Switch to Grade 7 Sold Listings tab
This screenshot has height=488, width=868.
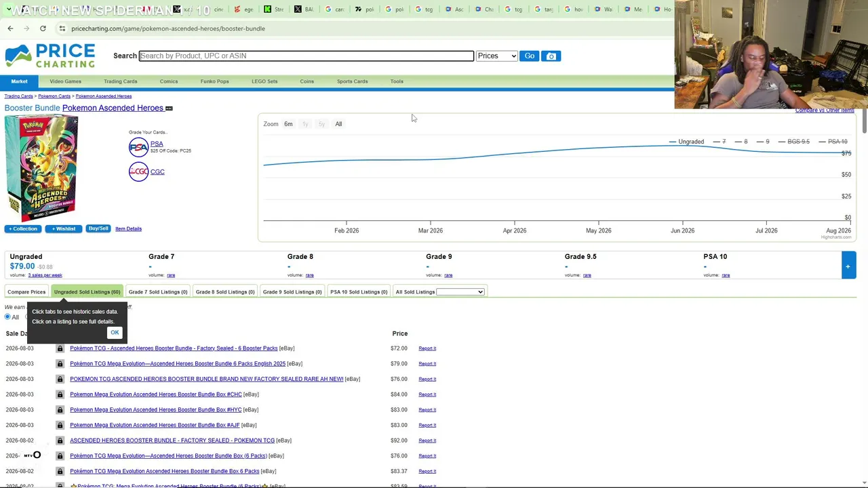158,292
